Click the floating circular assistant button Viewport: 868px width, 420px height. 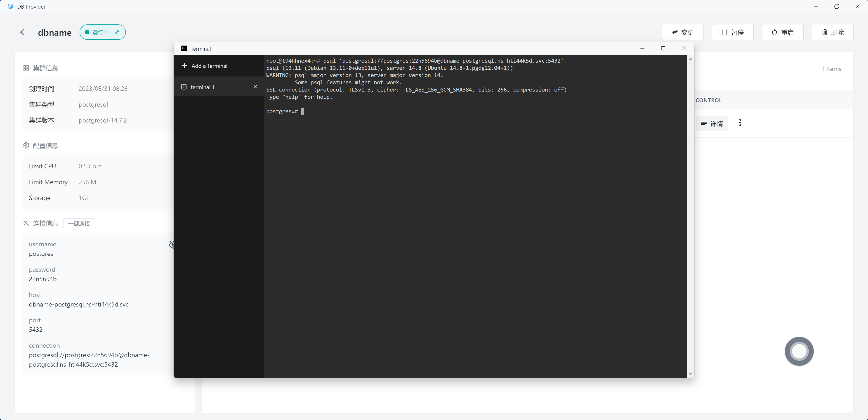tap(799, 351)
